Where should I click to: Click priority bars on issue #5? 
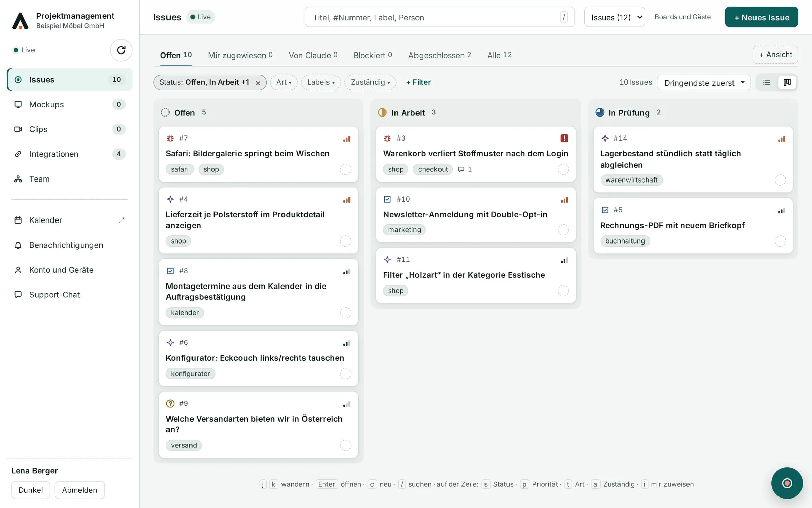click(781, 211)
